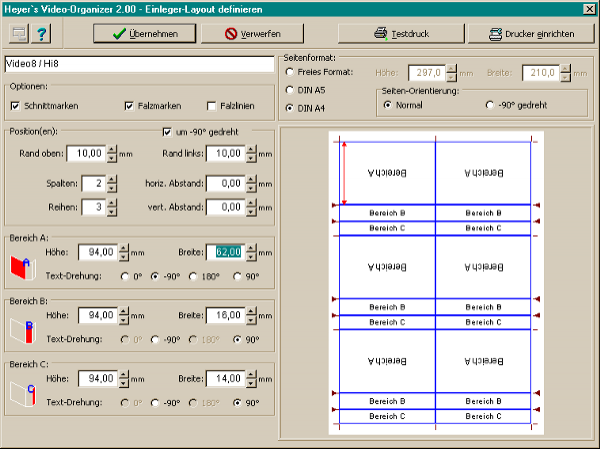Set page orientation to -90° gedreht
600x449 pixels.
click(x=490, y=105)
